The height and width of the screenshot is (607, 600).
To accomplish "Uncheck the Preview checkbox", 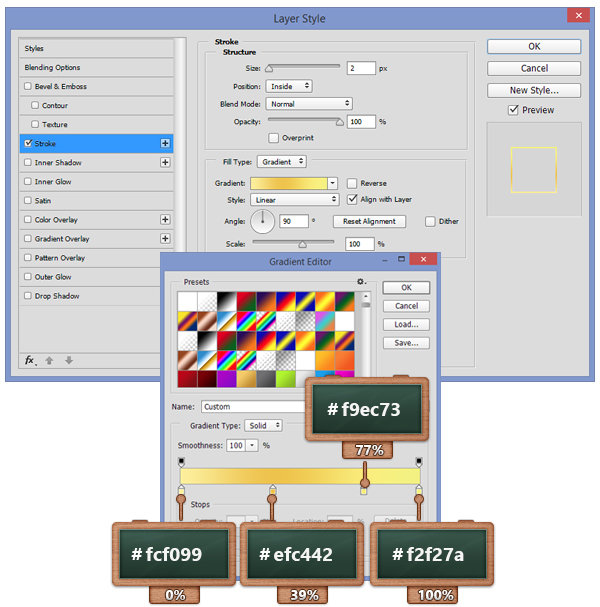I will [513, 110].
